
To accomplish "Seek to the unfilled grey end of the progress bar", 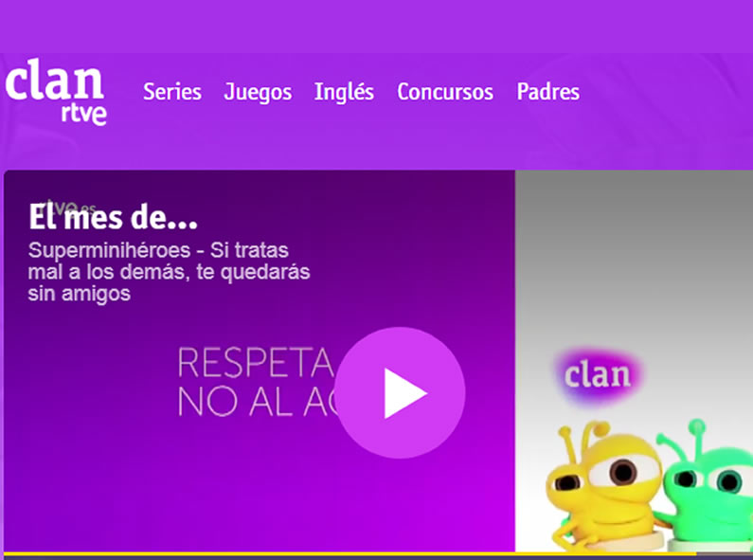I will point(726,555).
